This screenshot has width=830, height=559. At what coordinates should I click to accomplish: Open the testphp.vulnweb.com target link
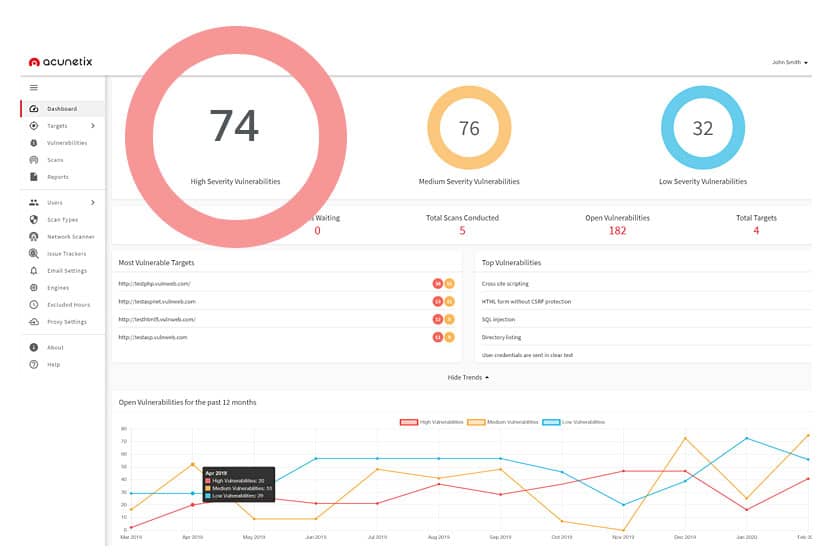tap(155, 284)
